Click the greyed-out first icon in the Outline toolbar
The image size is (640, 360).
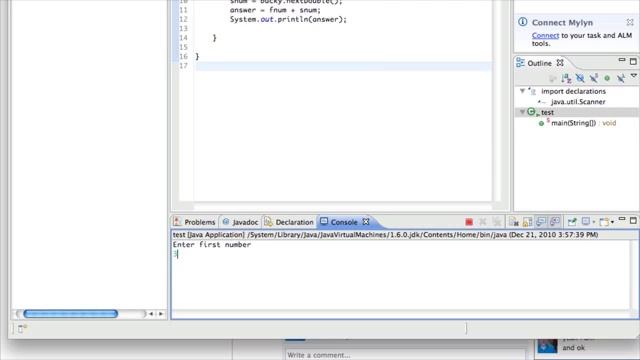click(x=552, y=78)
